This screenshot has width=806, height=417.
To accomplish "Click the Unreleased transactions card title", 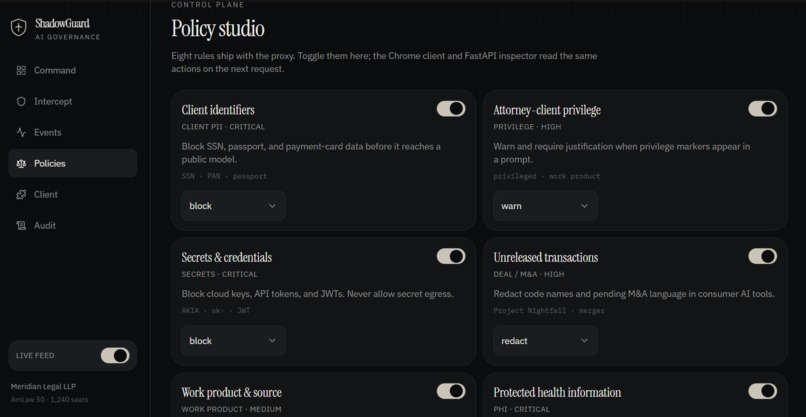I will [545, 257].
